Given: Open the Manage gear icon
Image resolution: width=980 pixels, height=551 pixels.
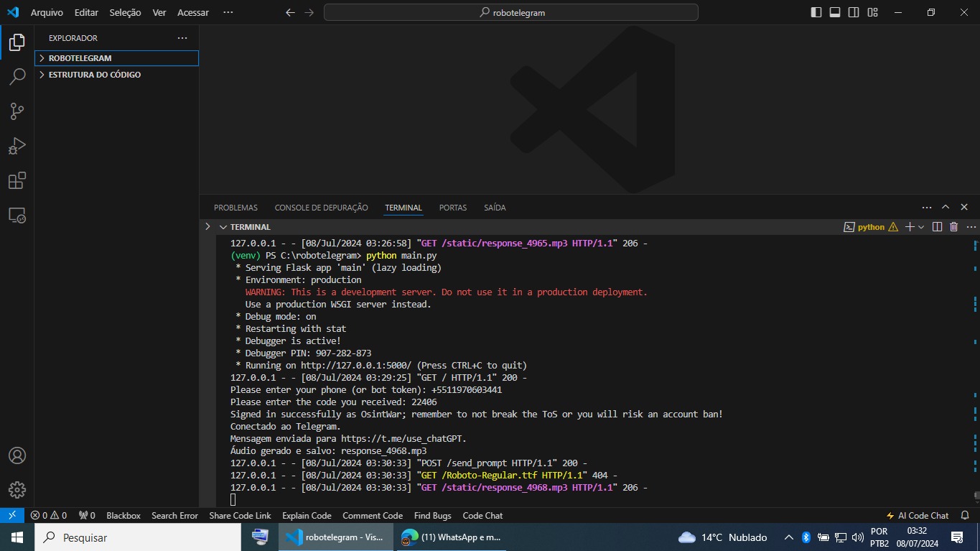Looking at the screenshot, I should coord(17,490).
